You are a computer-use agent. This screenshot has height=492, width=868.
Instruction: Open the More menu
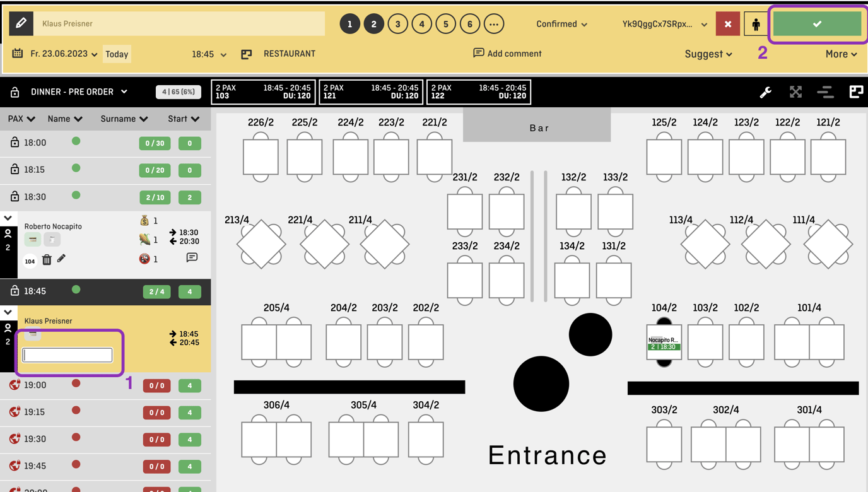[x=841, y=54]
